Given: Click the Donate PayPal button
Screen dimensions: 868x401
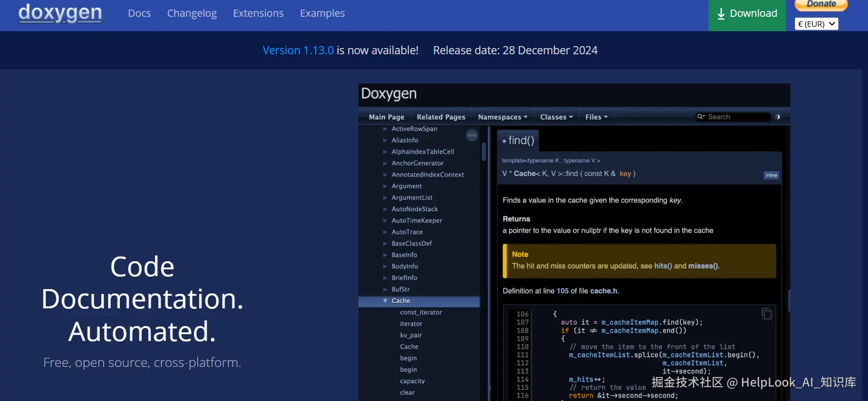Looking at the screenshot, I should (821, 5).
